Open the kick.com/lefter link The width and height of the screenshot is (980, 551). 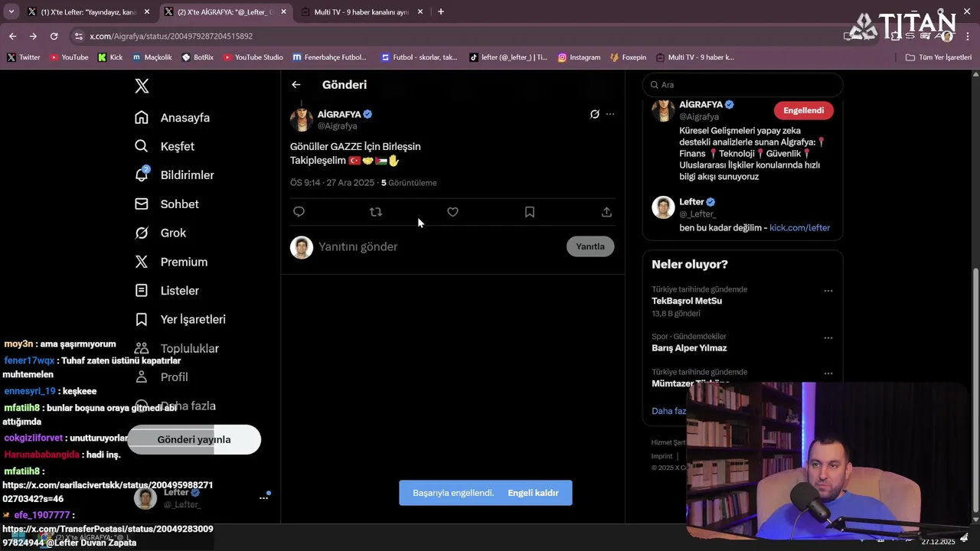click(x=799, y=228)
